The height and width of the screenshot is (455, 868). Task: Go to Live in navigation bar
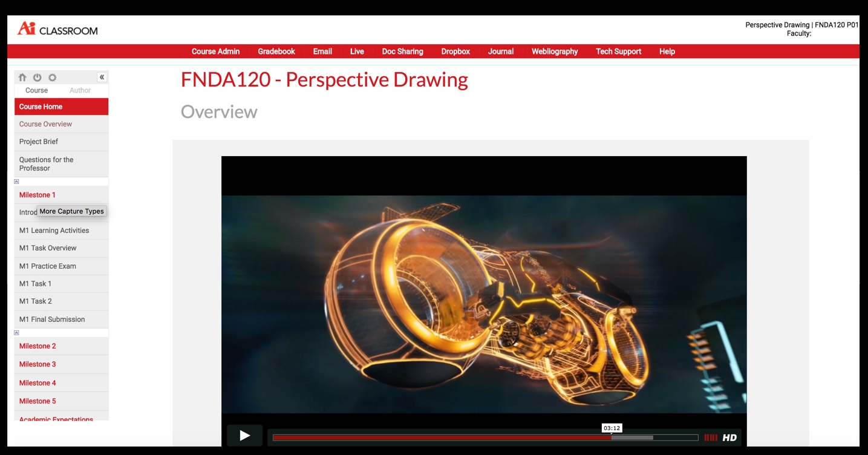[x=357, y=51]
